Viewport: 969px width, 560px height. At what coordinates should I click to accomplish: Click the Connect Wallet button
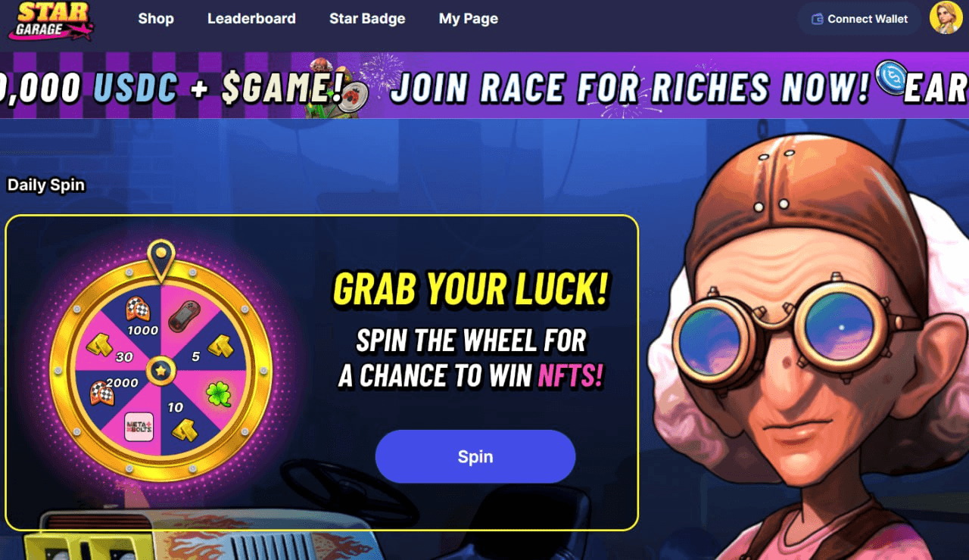(x=859, y=19)
